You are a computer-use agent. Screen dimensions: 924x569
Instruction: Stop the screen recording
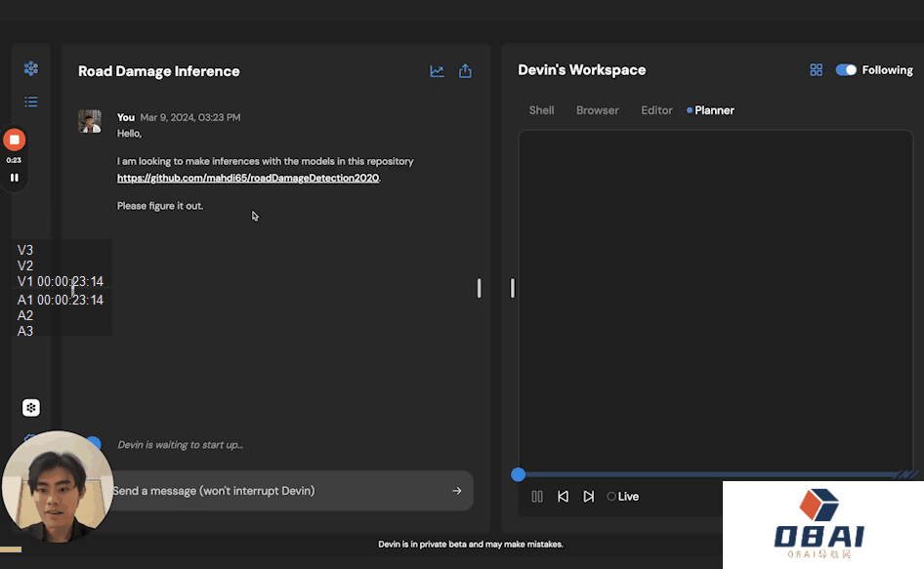14,140
